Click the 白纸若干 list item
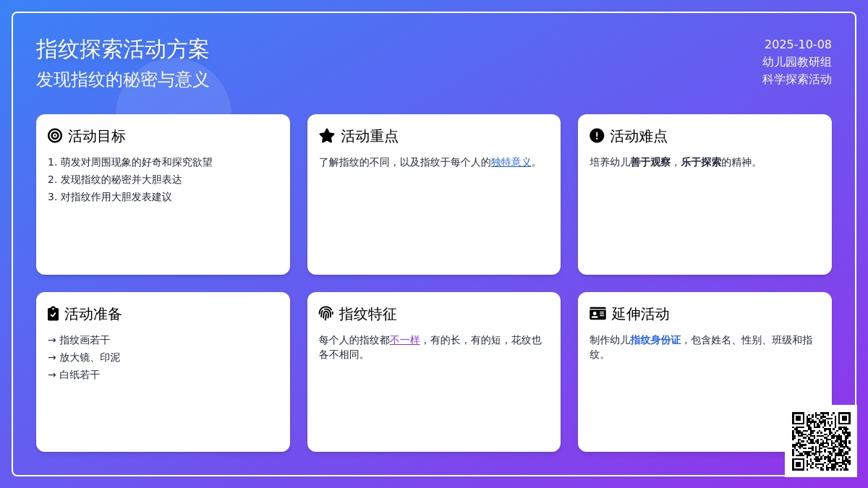868x488 pixels. [80, 374]
